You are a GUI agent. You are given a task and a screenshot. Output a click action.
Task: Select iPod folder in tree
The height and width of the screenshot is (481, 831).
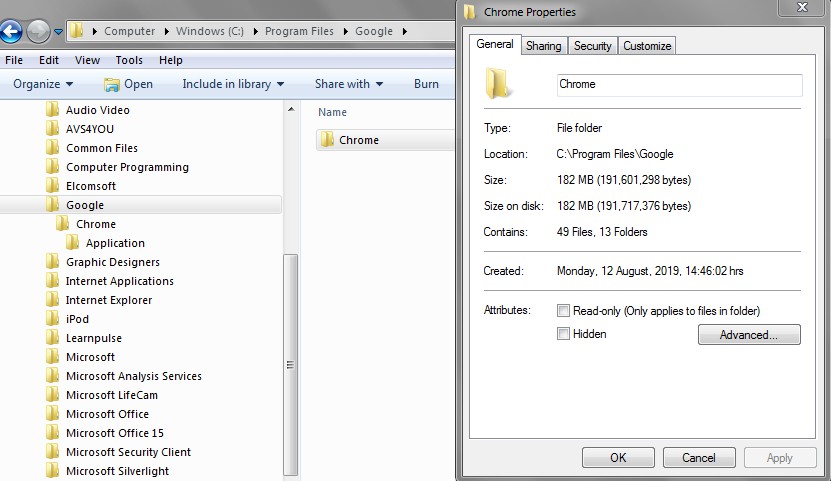click(x=77, y=319)
